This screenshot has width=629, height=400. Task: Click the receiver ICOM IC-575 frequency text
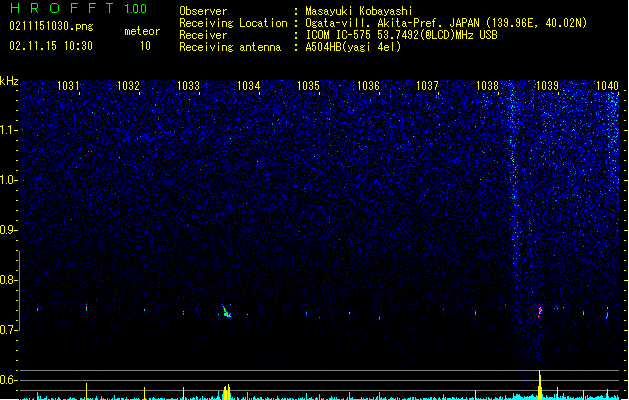tap(401, 35)
